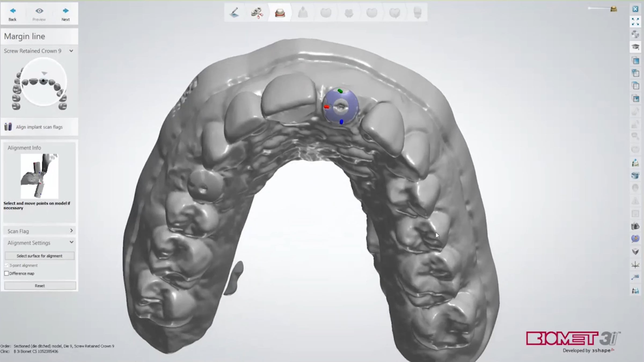
Task: Click the model transparency slider at top right
Action: tap(601, 9)
